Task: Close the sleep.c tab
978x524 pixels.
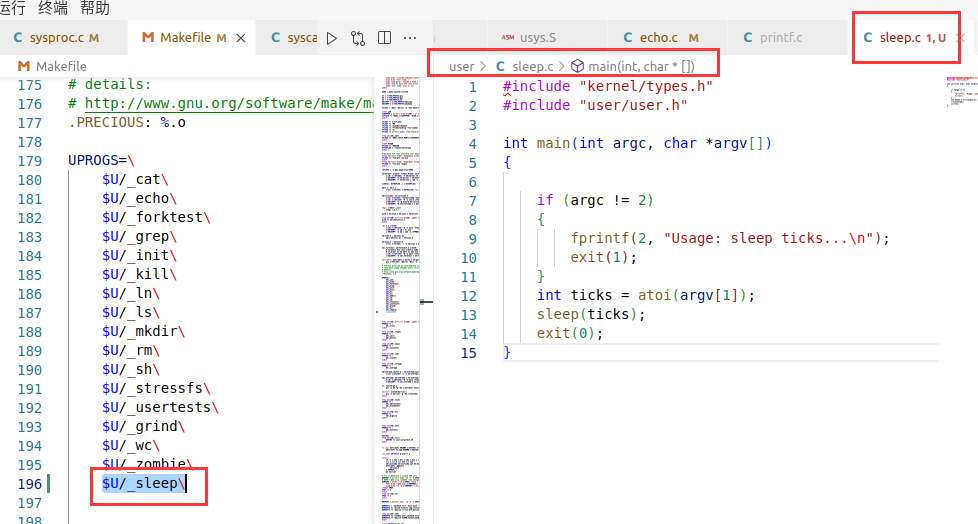Action: coord(960,38)
